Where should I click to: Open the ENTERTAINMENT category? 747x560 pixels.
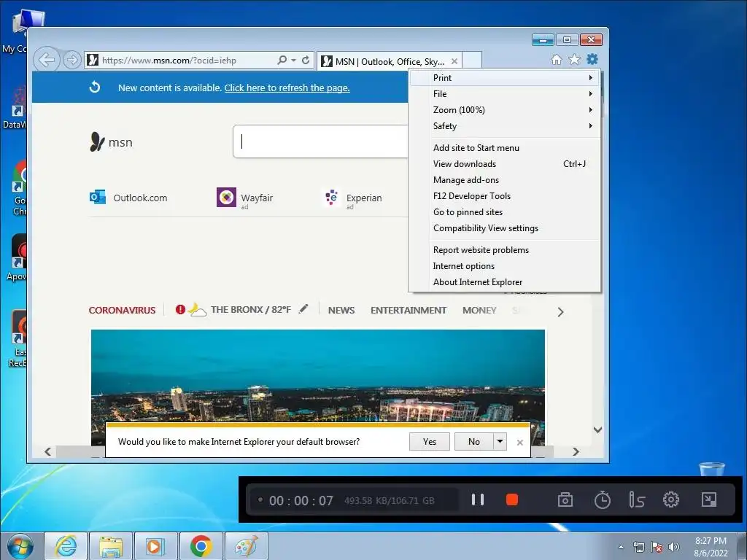[409, 311]
